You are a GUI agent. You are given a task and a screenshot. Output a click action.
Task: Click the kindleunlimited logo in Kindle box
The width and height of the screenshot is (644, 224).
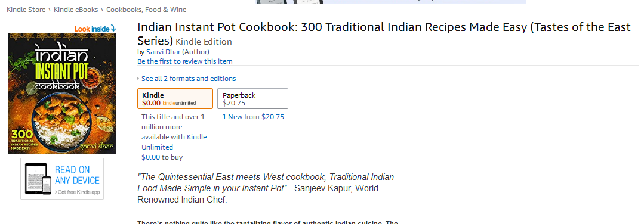tap(180, 103)
